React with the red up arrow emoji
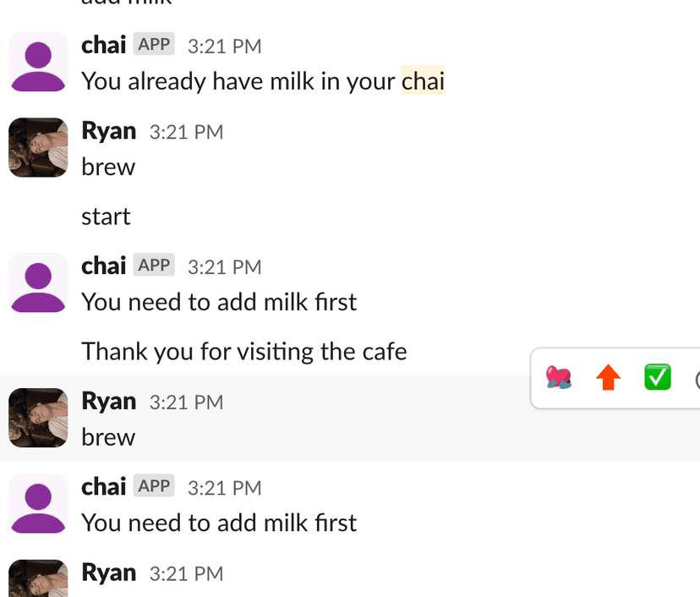700x597 pixels. point(607,377)
